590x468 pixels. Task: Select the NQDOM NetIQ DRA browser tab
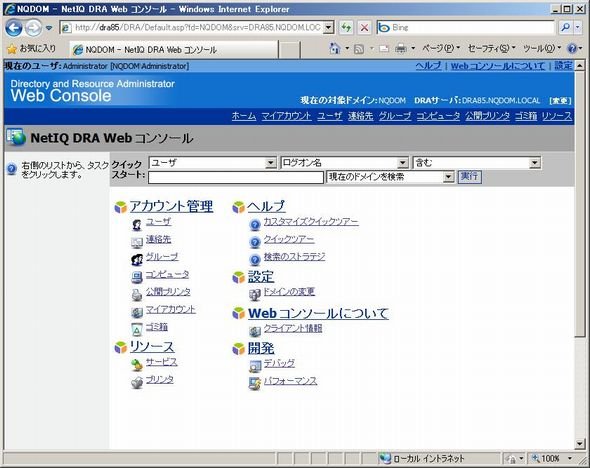tap(174, 49)
